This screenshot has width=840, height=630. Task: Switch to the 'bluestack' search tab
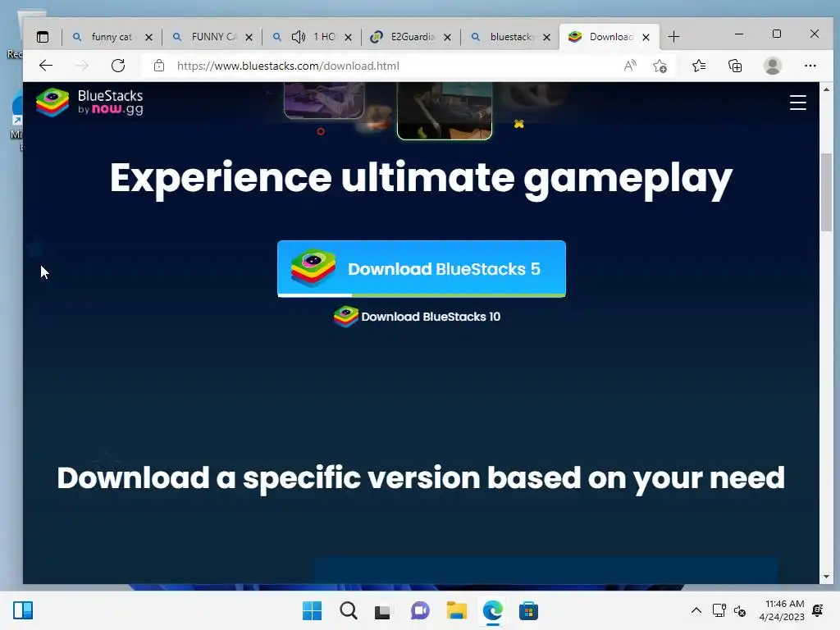click(510, 37)
